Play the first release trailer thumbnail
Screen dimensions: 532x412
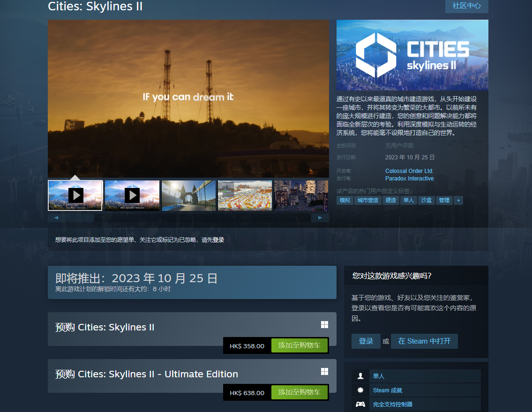click(x=75, y=195)
